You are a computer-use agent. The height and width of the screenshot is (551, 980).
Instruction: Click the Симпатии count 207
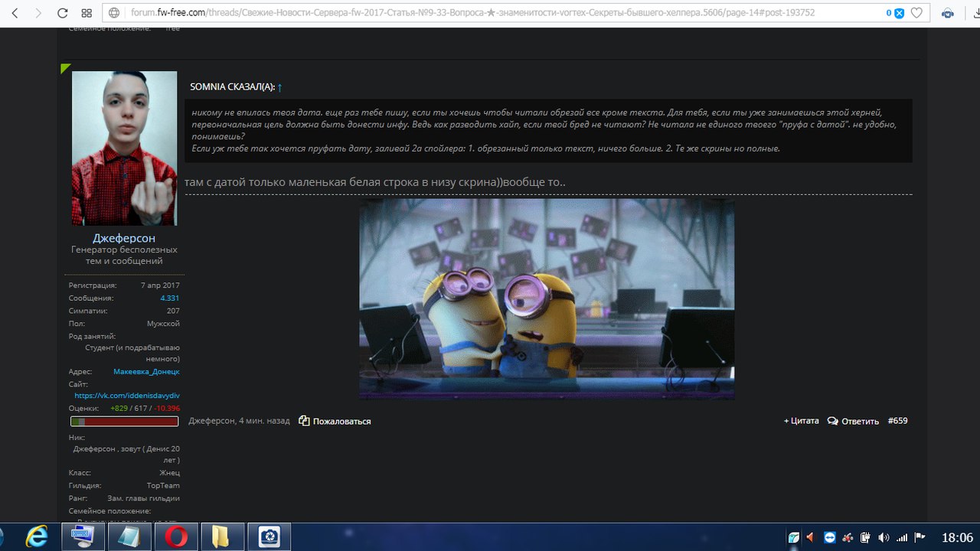[173, 311]
